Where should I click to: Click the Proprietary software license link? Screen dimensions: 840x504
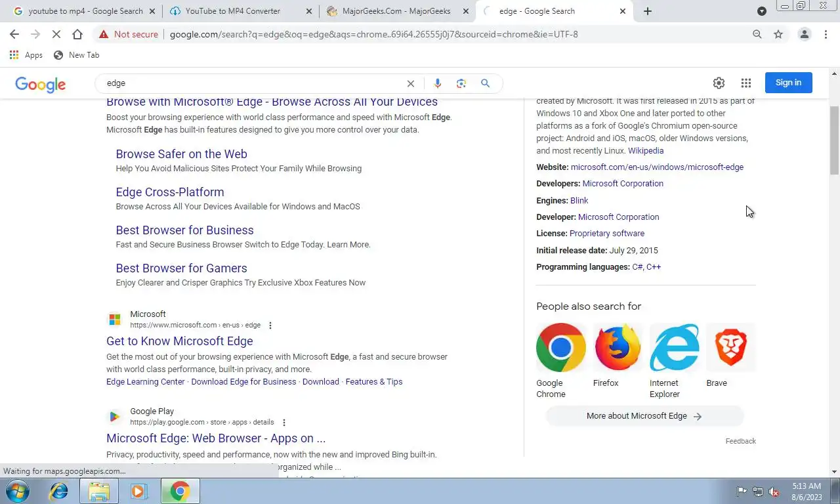click(607, 234)
